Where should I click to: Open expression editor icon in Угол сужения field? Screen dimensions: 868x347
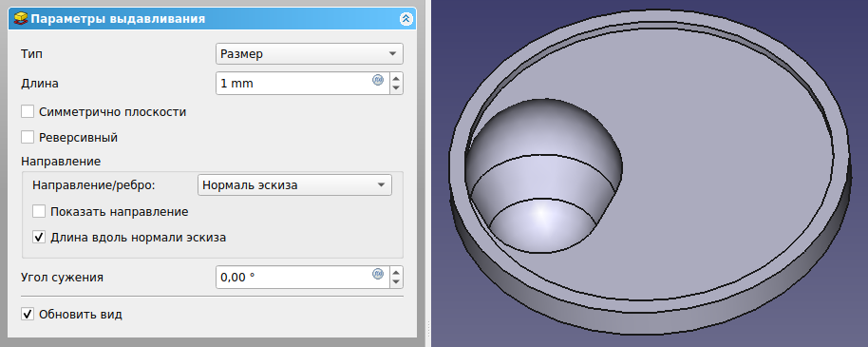point(378,273)
